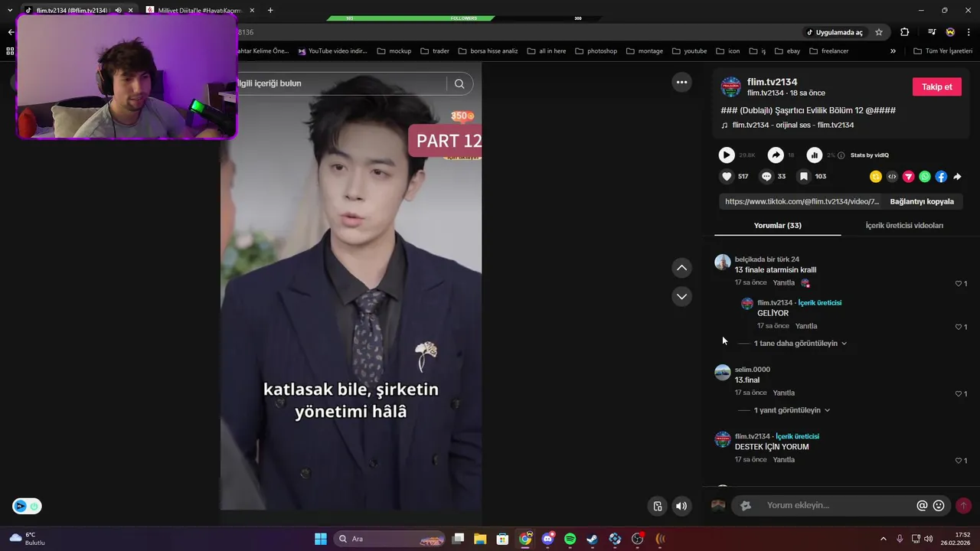
Task: Share the video to WhatsApp
Action: coord(925,177)
